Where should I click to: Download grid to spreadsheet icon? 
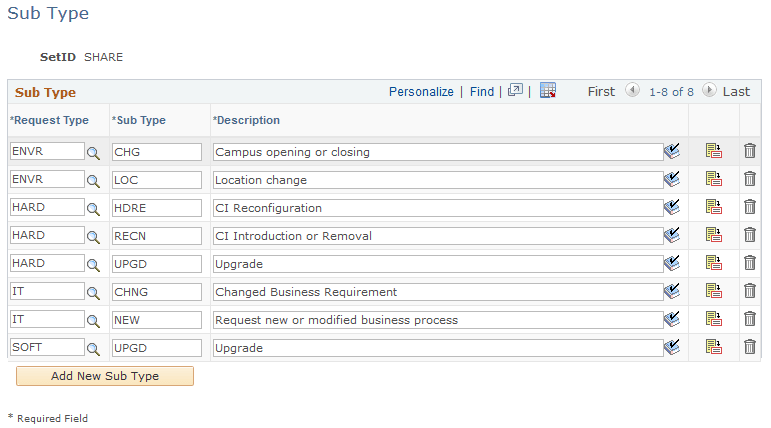(548, 91)
